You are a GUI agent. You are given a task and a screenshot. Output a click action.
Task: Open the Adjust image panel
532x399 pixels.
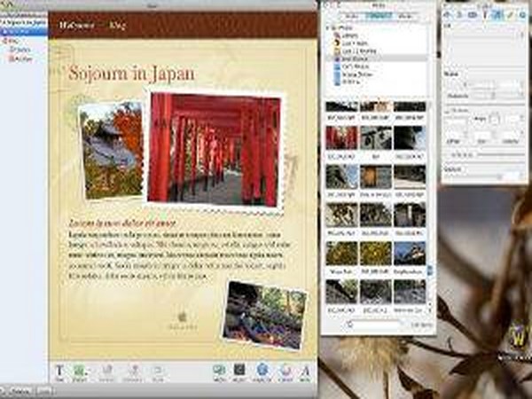point(239,372)
